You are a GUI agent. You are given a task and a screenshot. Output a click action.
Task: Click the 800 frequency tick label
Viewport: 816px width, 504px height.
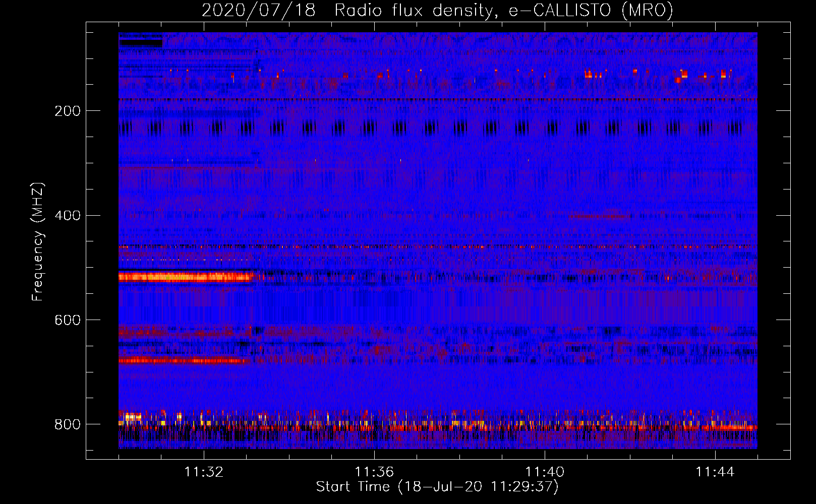pos(68,424)
